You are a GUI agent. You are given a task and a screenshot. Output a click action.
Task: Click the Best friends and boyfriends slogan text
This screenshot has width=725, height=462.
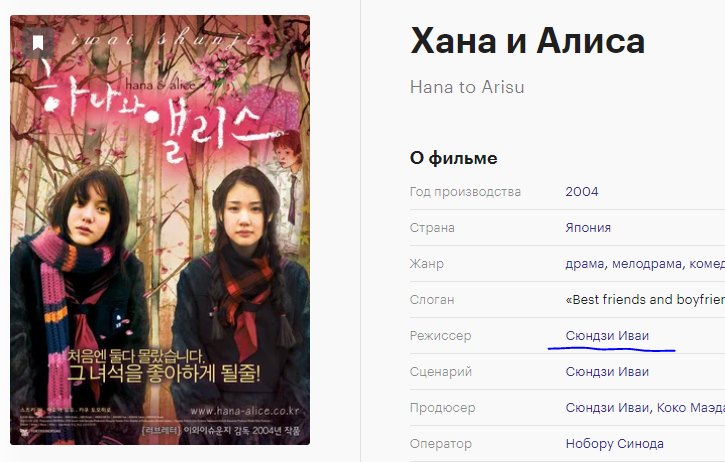tap(645, 300)
